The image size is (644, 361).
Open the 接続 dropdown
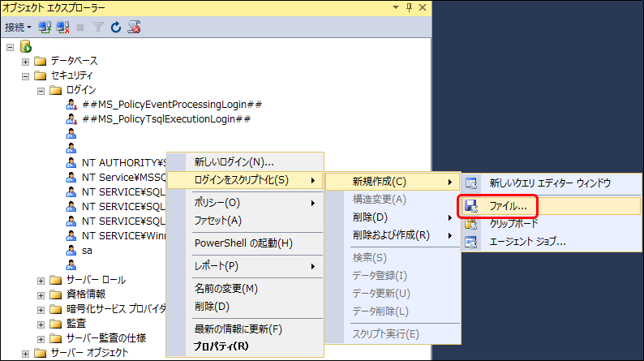pyautogui.click(x=18, y=27)
